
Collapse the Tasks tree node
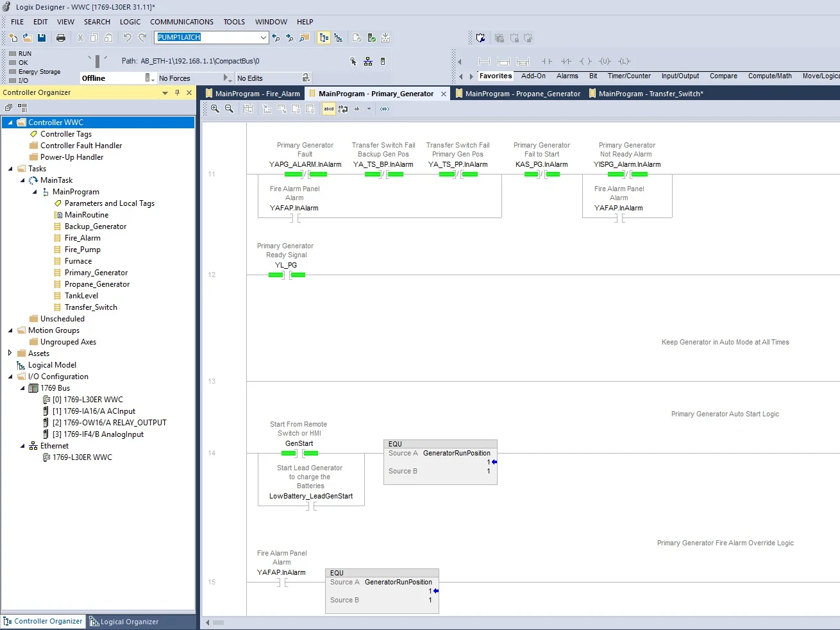point(10,169)
